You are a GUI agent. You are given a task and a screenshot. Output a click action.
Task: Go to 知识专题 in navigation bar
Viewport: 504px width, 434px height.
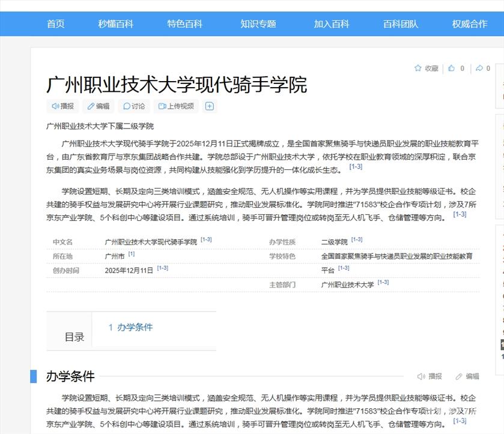[x=258, y=24]
